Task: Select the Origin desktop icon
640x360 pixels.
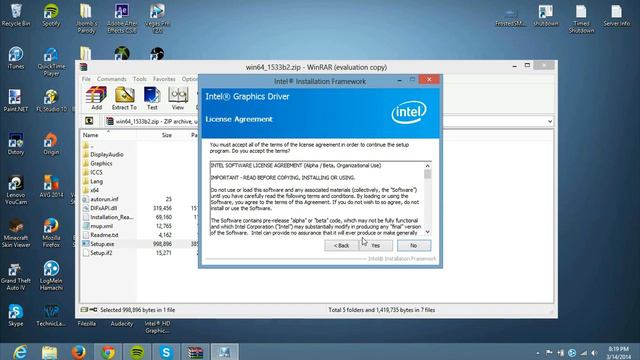Action: [51, 144]
